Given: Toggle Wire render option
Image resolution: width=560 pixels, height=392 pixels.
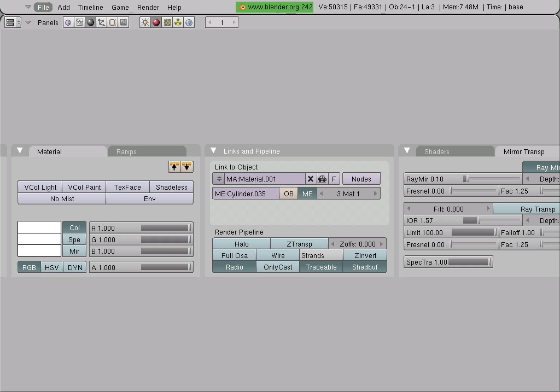Looking at the screenshot, I should tap(278, 255).
